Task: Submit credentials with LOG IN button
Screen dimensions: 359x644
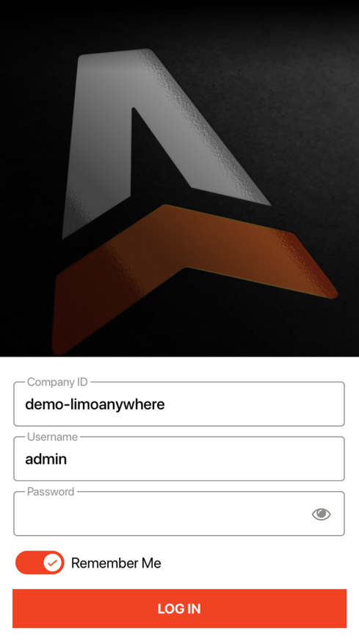Action: pyautogui.click(x=179, y=608)
